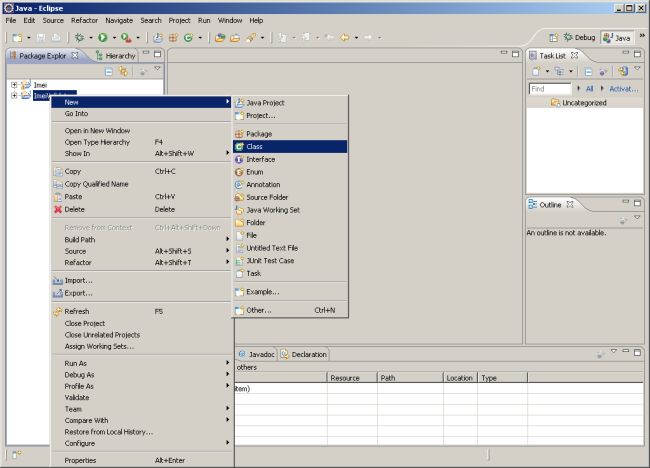
Task: Click the Find field in Task List
Action: 550,89
